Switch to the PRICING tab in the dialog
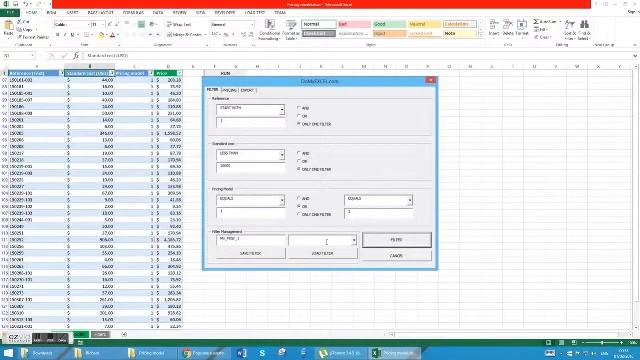 229,90
